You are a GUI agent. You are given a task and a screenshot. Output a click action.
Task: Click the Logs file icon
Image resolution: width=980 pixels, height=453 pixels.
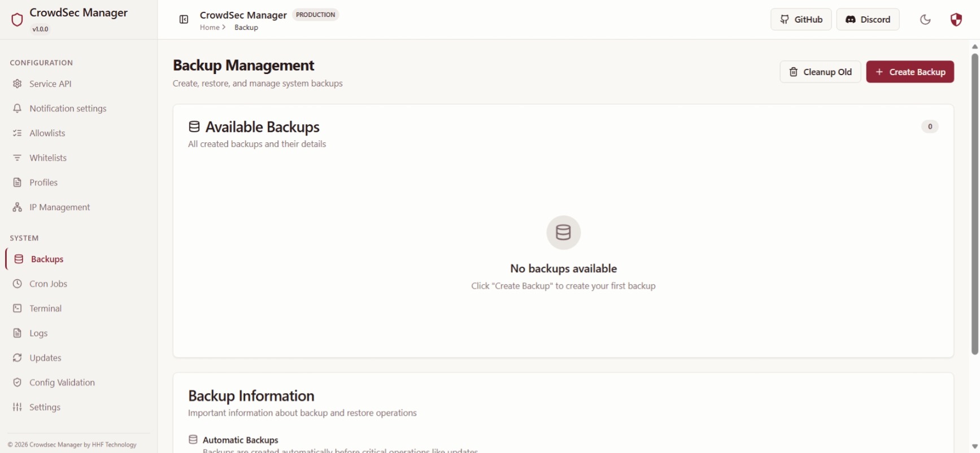[18, 333]
